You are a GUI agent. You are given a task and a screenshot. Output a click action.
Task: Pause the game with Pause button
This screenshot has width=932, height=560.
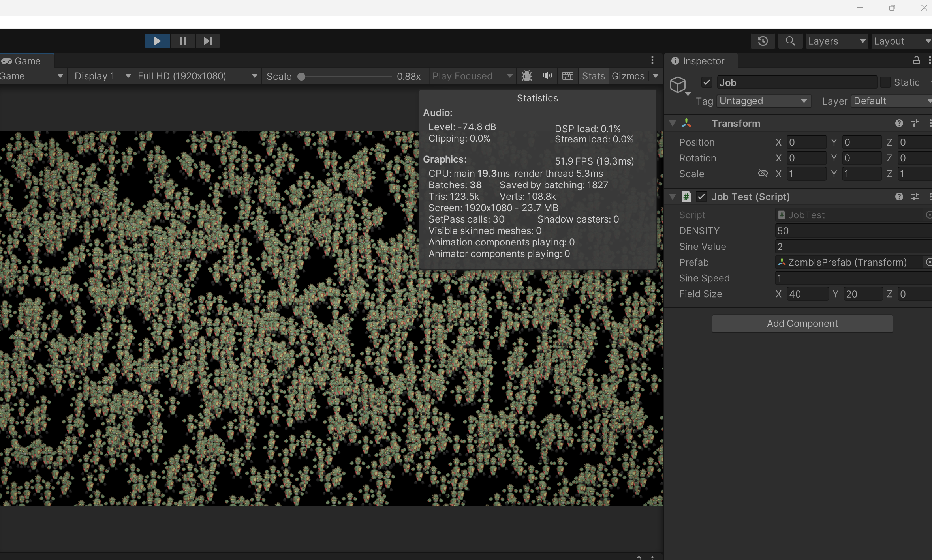click(182, 41)
